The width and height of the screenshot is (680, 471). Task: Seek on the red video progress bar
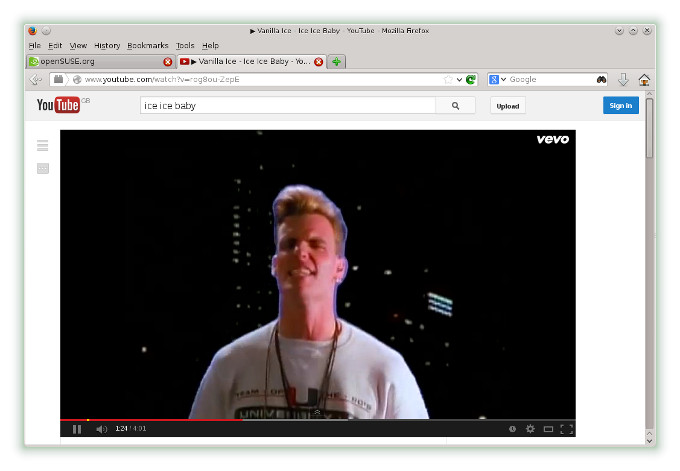tap(151, 420)
